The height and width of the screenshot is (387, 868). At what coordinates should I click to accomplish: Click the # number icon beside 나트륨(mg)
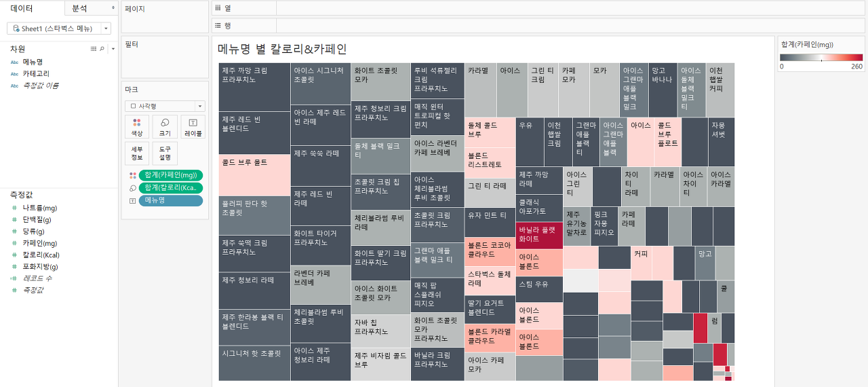pyautogui.click(x=14, y=208)
